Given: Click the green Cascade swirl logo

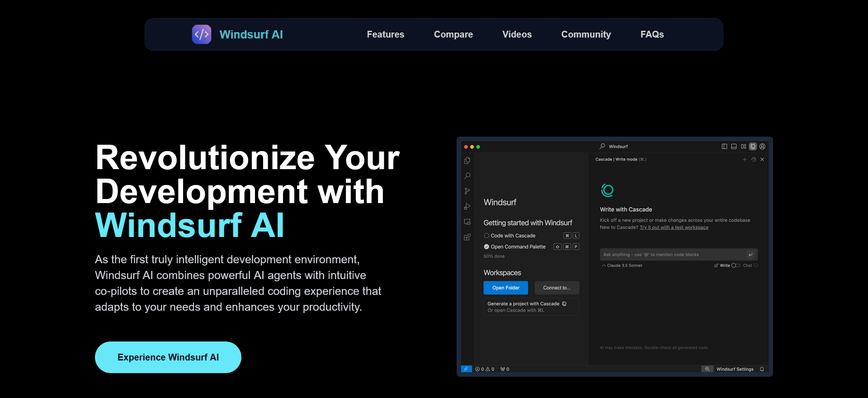Looking at the screenshot, I should [607, 190].
